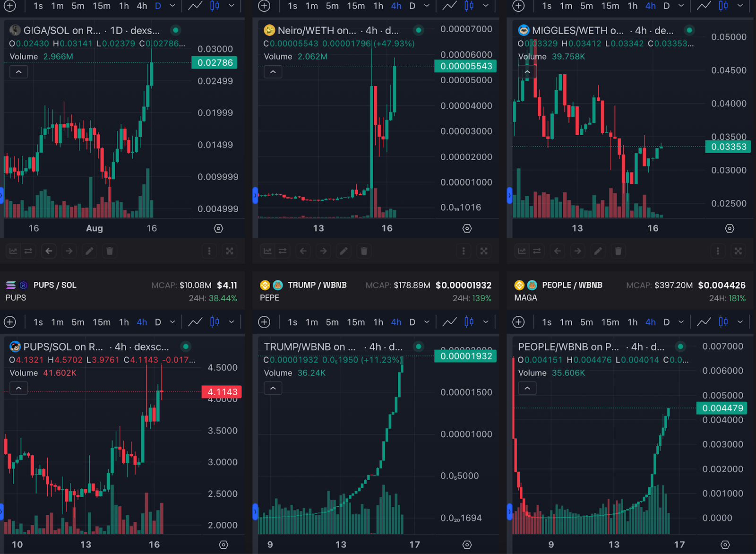Click 0.02786 price label on GIGA/SOL axis
This screenshot has width=756, height=554.
(x=215, y=62)
